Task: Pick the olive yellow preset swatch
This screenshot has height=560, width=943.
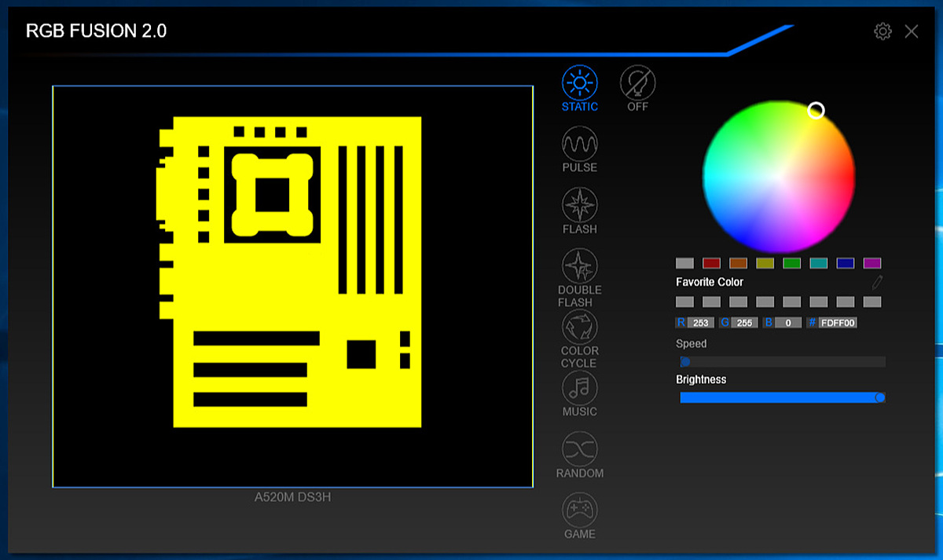Action: 765,263
